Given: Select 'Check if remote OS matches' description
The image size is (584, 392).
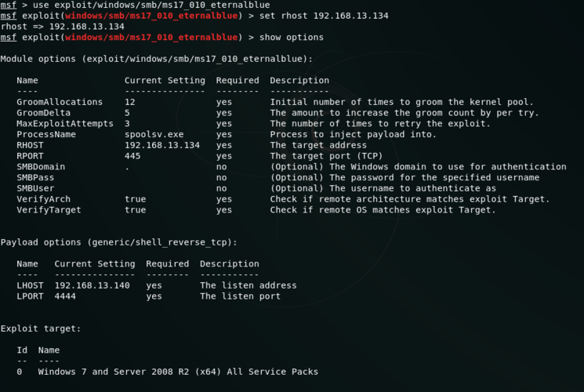Looking at the screenshot, I should click(383, 210).
